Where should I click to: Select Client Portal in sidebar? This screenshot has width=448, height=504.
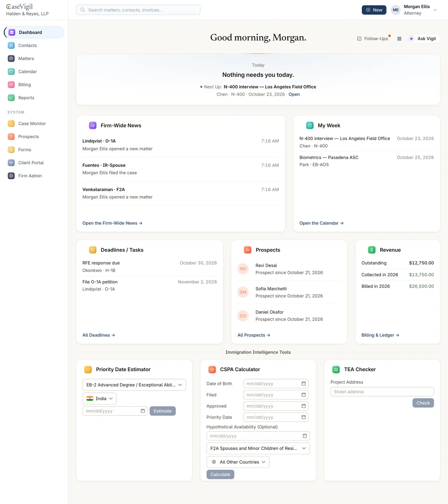34,163
